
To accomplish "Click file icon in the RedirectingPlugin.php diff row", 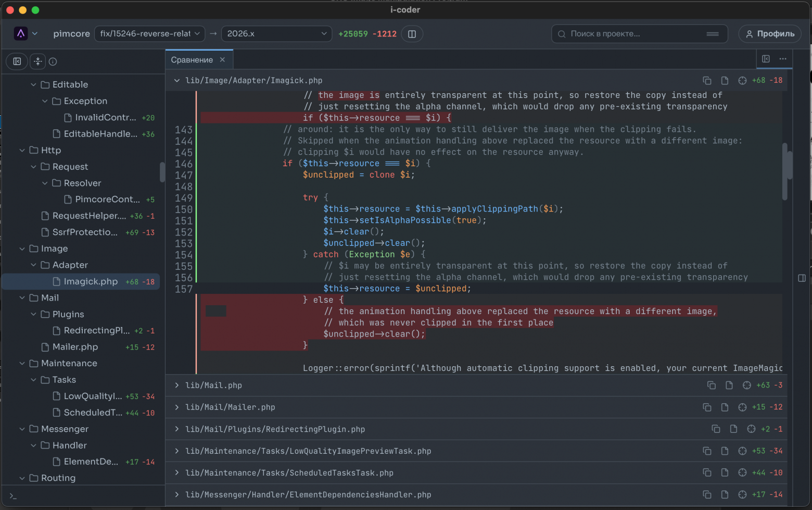I will 733,429.
